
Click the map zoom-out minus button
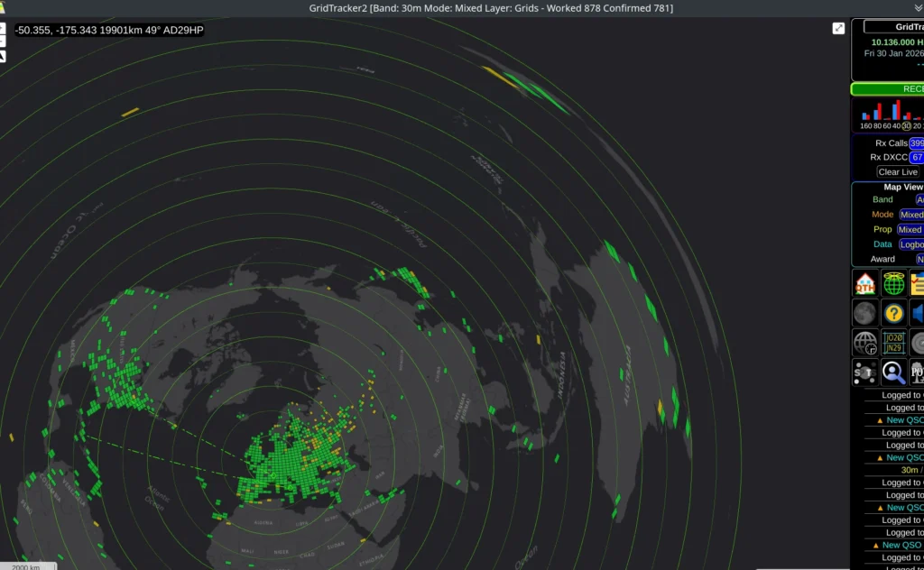[x=2, y=41]
